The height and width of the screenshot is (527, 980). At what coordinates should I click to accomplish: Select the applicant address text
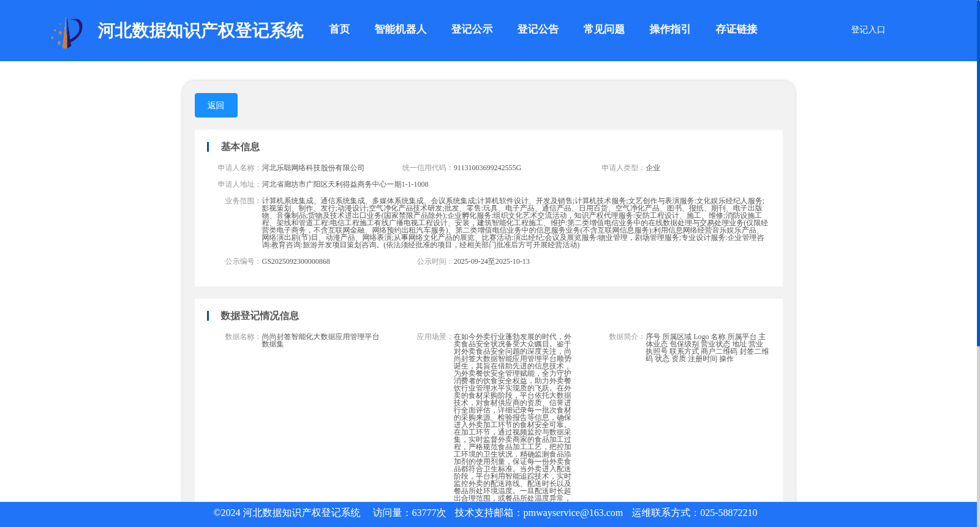(345, 184)
